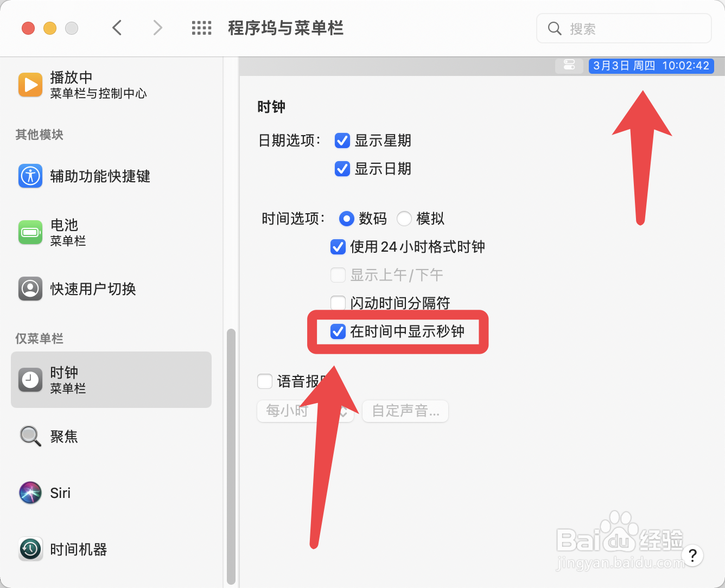Viewport: 725px width, 588px height.
Task: Select the Accessibility Shortcuts (辅助功能快捷键) icon
Action: [x=30, y=176]
